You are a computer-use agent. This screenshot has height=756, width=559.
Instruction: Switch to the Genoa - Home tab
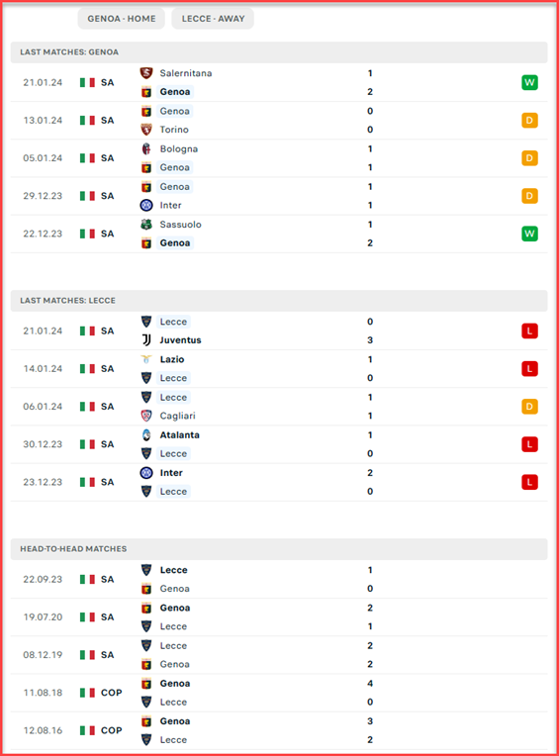click(x=122, y=19)
